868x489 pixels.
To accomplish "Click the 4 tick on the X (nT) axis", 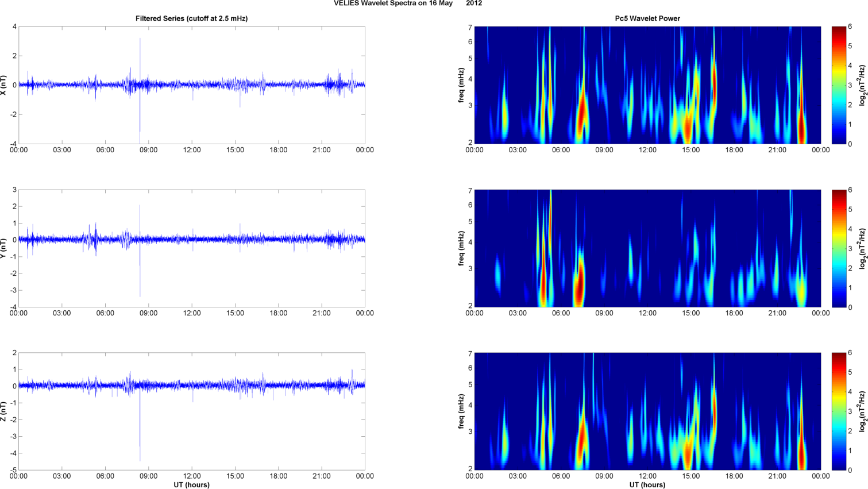I will tap(15, 26).
